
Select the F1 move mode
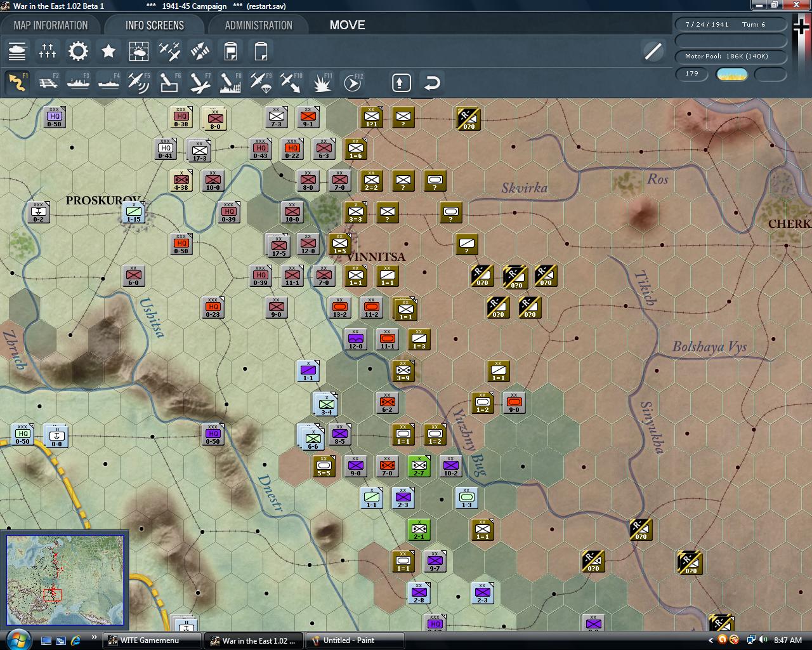(x=17, y=83)
